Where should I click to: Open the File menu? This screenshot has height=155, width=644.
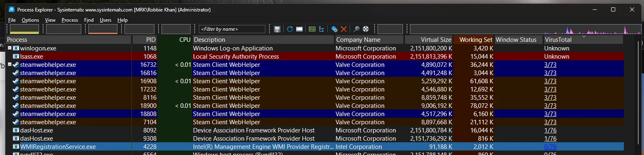(12, 20)
